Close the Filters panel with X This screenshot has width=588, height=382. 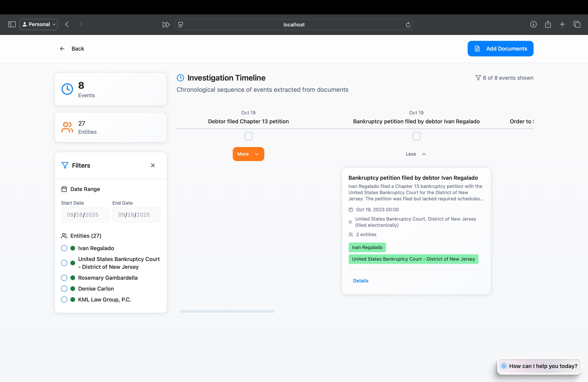tap(153, 165)
